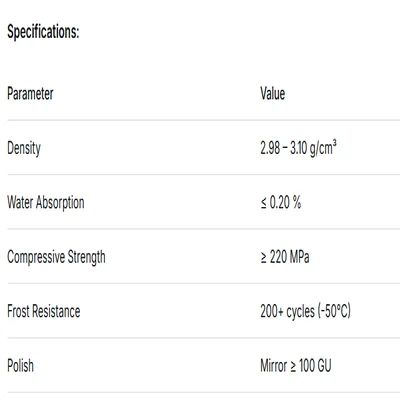The height and width of the screenshot is (400, 400).
Task: Click the Frost Resistance label
Action: [x=44, y=311]
